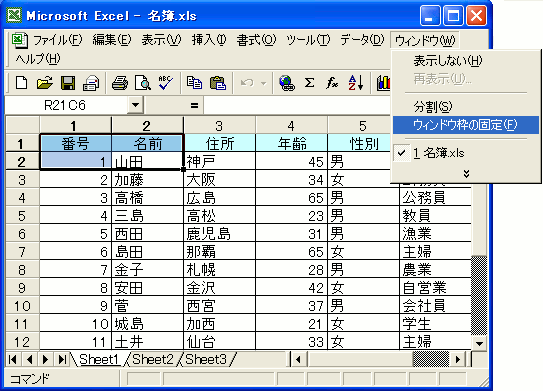Image resolution: width=543 pixels, height=391 pixels.
Task: Click the previous-sheet tab scroll arrow
Action: pos(29,359)
